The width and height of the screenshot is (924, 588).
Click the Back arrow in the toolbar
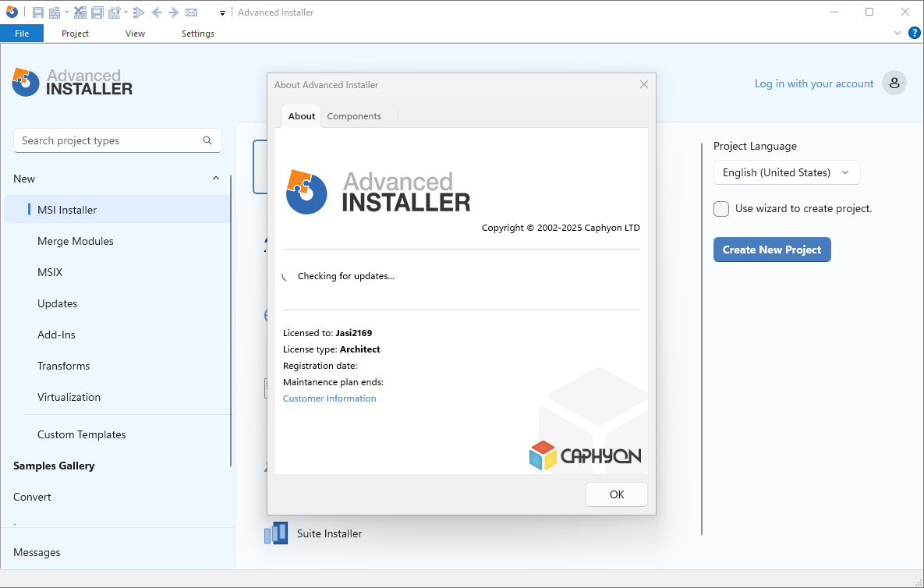[157, 12]
